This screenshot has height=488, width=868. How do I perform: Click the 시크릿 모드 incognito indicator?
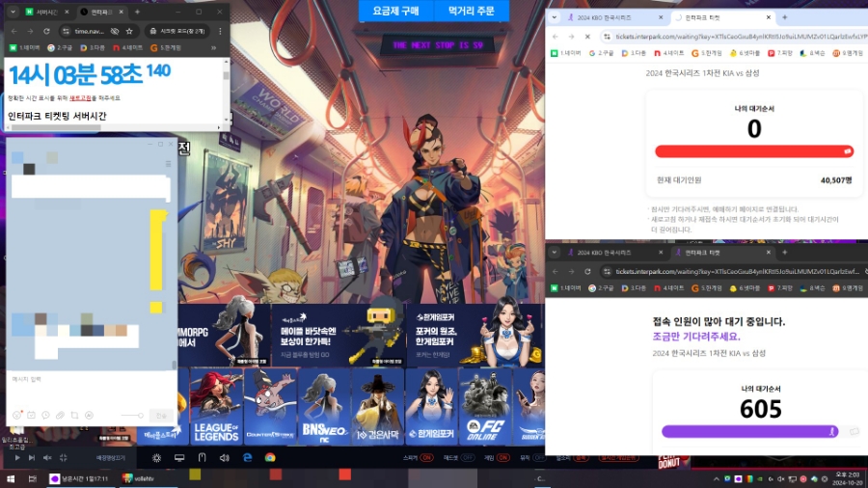click(177, 31)
